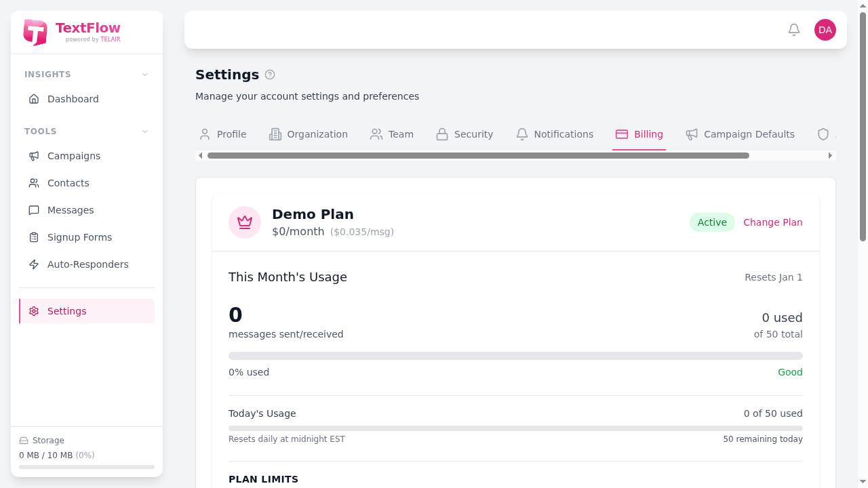Click the crown icon on Demo Plan card
The height and width of the screenshot is (488, 868).
244,222
